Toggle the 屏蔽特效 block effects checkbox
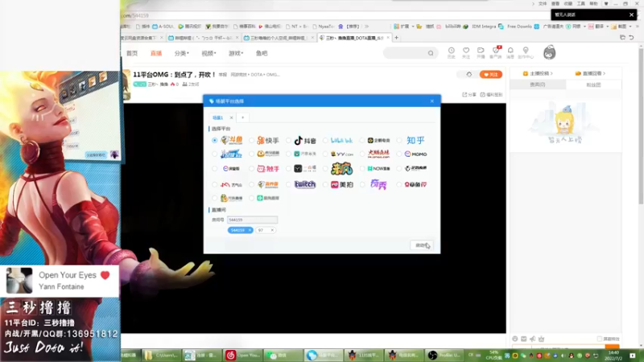 pyautogui.click(x=599, y=339)
